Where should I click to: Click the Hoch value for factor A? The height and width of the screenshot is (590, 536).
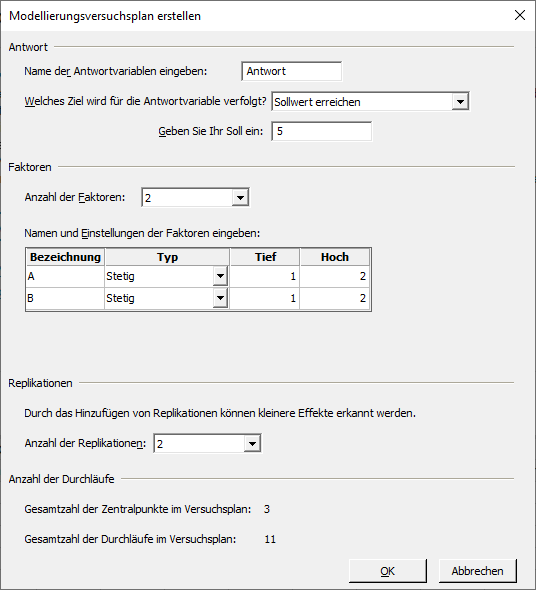334,277
